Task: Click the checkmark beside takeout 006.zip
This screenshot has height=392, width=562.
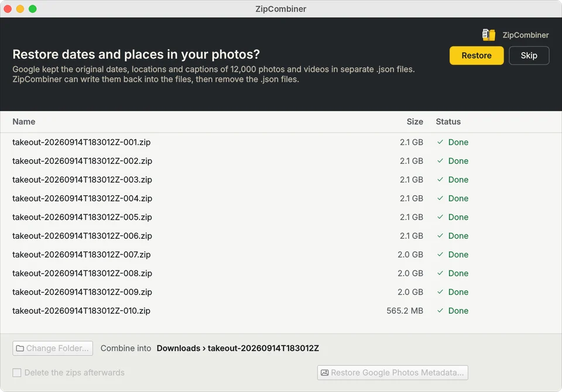Action: (440, 236)
